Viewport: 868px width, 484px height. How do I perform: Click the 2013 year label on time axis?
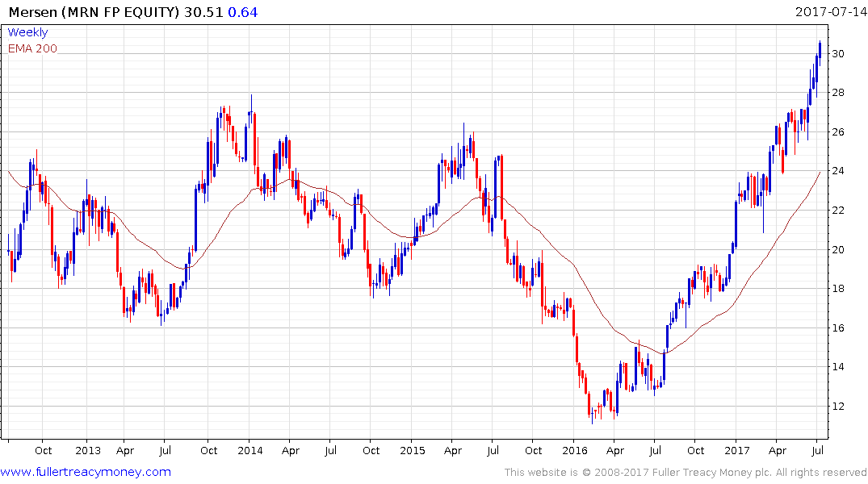point(88,450)
